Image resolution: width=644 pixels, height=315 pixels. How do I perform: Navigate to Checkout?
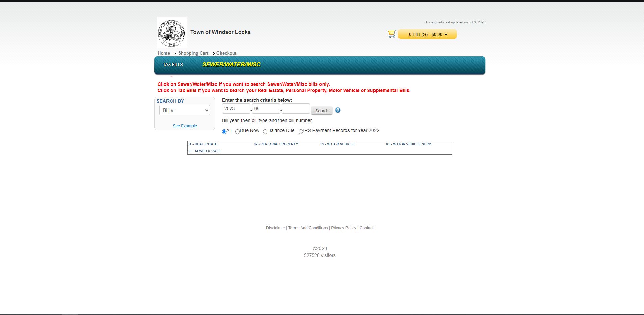coord(226,53)
